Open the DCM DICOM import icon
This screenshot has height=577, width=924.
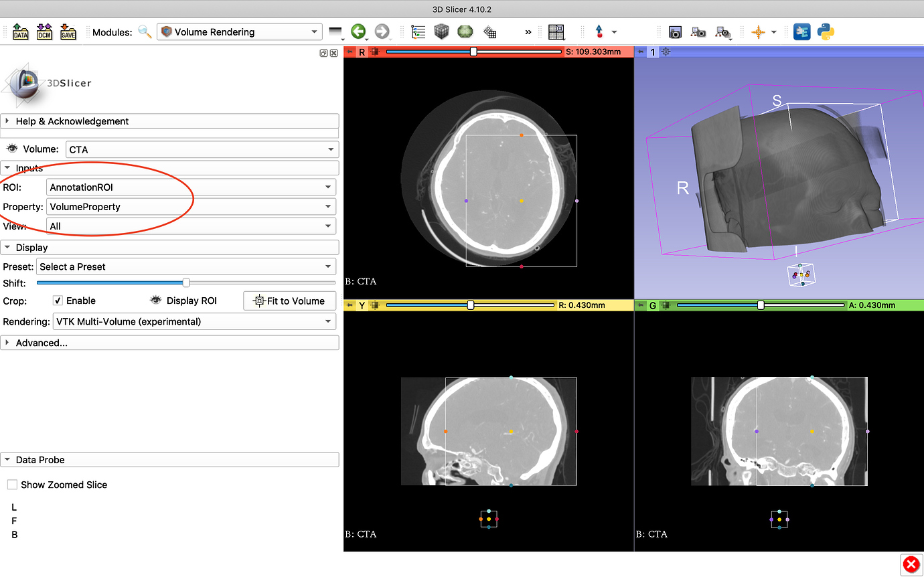point(44,32)
